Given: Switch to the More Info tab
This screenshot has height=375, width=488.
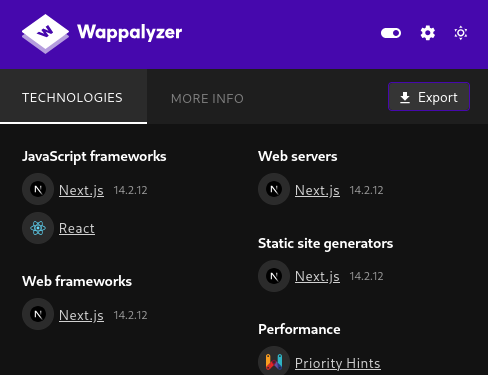Looking at the screenshot, I should (x=207, y=99).
